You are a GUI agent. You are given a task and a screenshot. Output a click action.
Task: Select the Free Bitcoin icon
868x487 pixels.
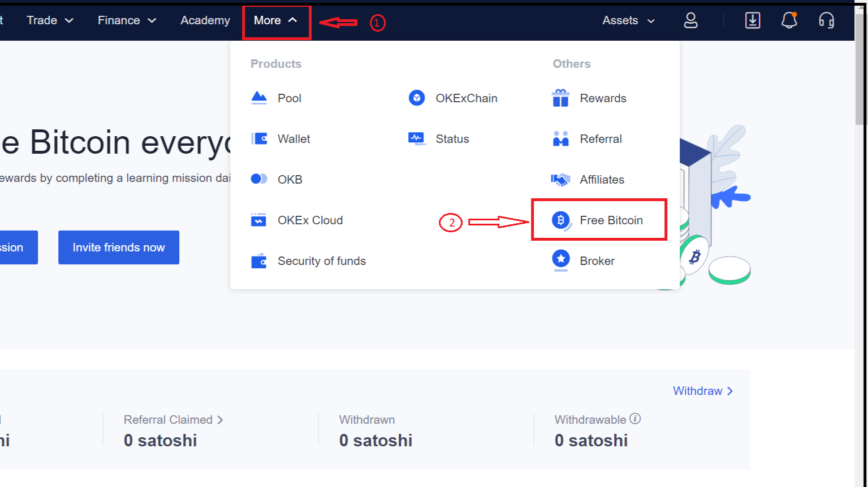(560, 220)
